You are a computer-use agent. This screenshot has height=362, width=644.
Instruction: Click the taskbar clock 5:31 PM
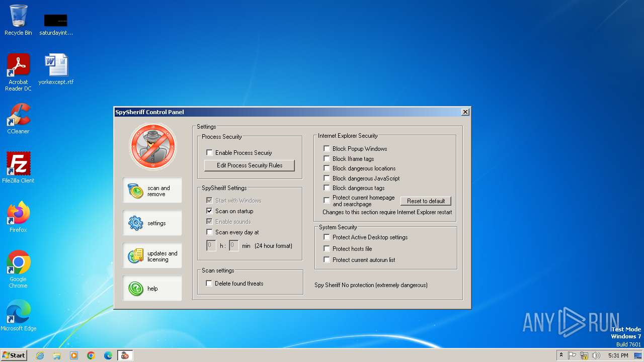click(x=618, y=355)
